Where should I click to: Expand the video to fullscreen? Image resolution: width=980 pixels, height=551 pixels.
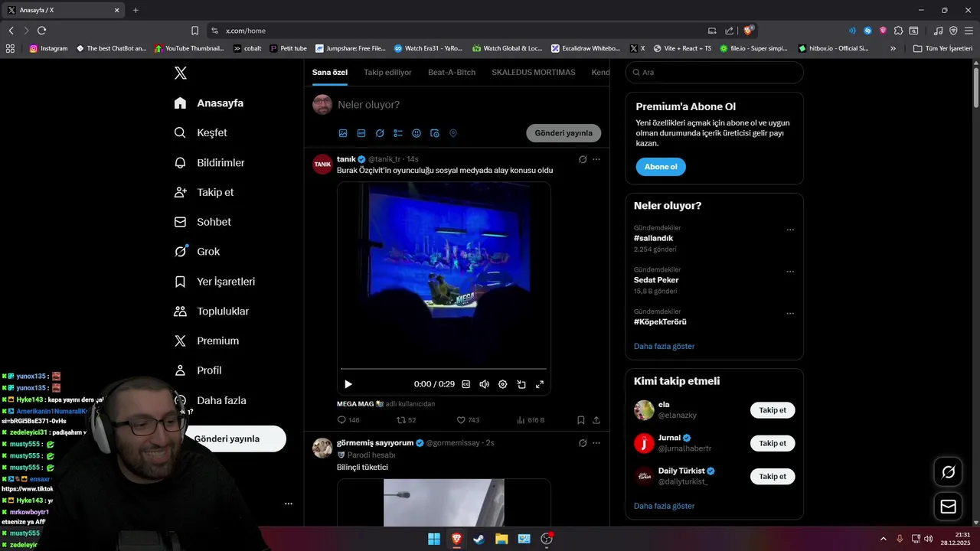[x=540, y=384]
